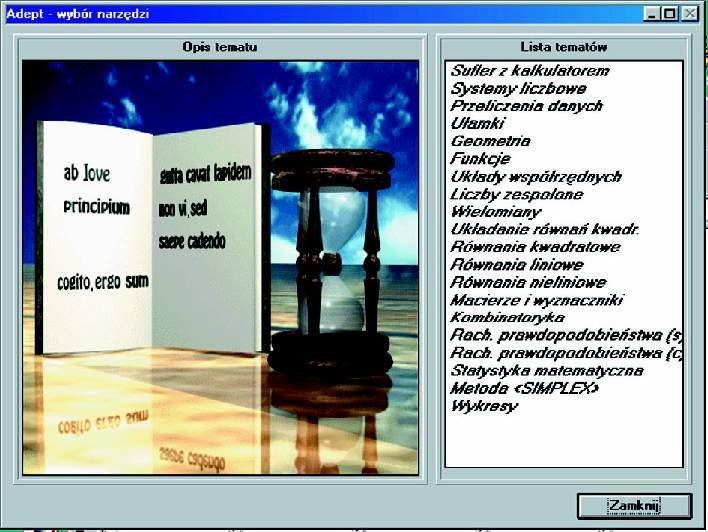The image size is (708, 532).
Task: Select 'Metoda <SIMPLEX>' entry
Action: pyautogui.click(x=525, y=388)
